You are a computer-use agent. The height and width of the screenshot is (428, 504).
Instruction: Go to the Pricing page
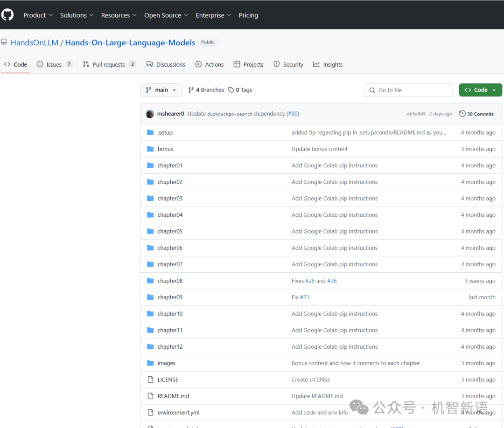click(248, 15)
